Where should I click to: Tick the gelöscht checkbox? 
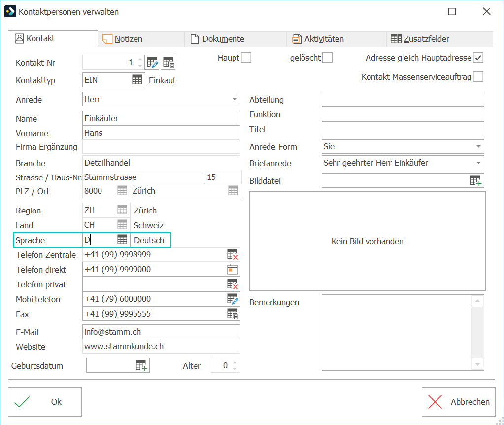pyautogui.click(x=327, y=58)
